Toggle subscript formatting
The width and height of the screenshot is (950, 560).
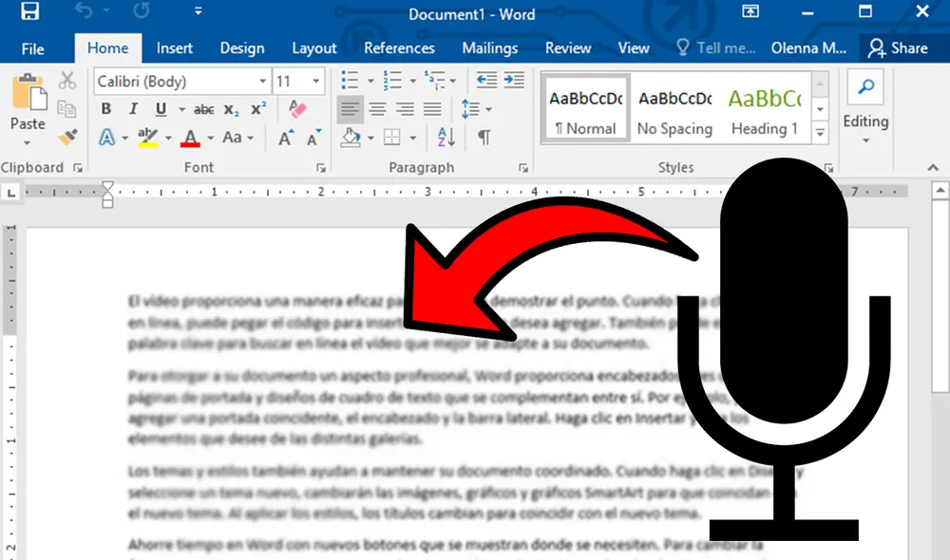(x=230, y=110)
